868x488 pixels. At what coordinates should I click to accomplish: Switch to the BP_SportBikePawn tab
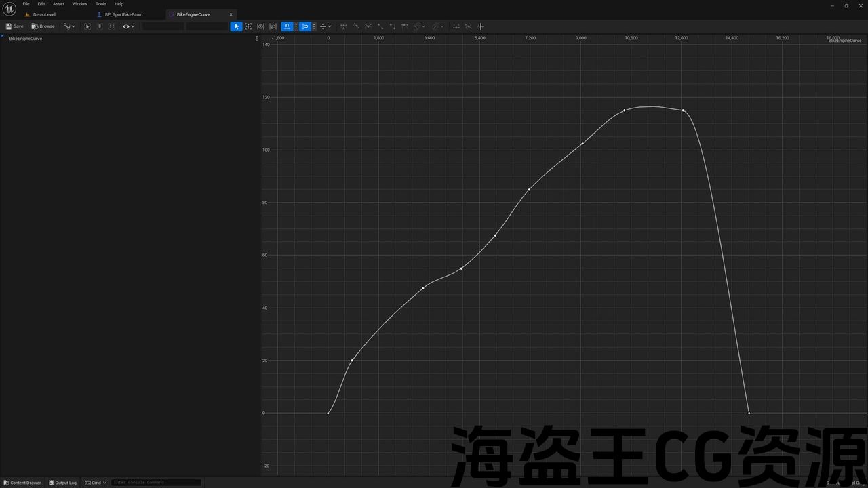(x=123, y=14)
